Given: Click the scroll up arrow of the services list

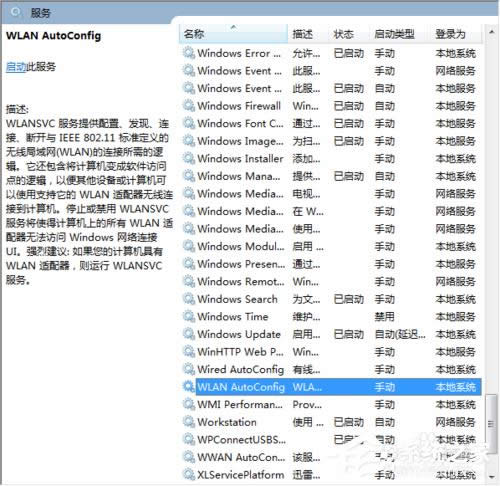Looking at the screenshot, I should [x=491, y=32].
